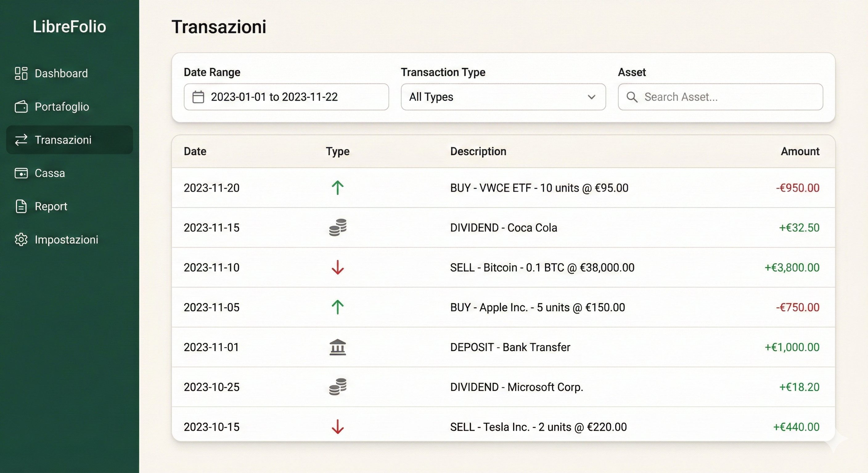The image size is (868, 473).
Task: Go to the Portafoglio menu item
Action: 62,107
